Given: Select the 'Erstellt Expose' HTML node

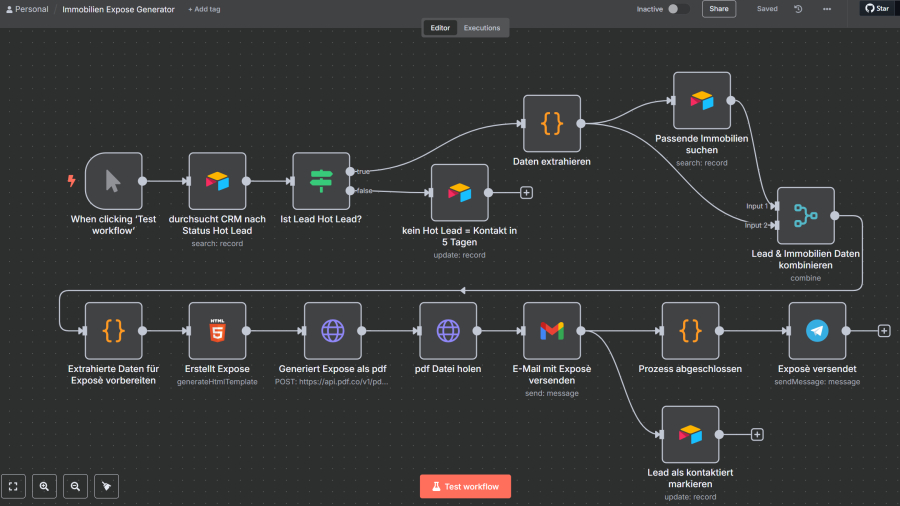Looking at the screenshot, I should point(217,330).
